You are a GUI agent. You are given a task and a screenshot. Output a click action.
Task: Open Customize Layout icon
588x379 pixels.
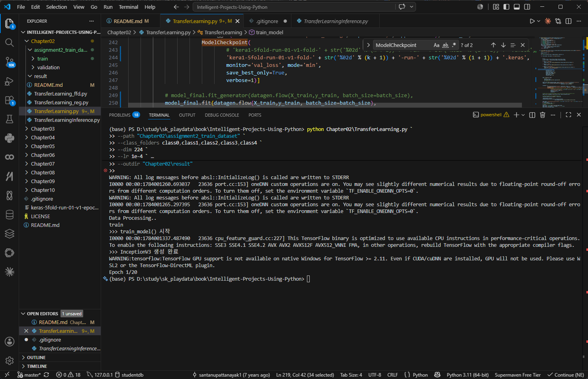coord(496,7)
